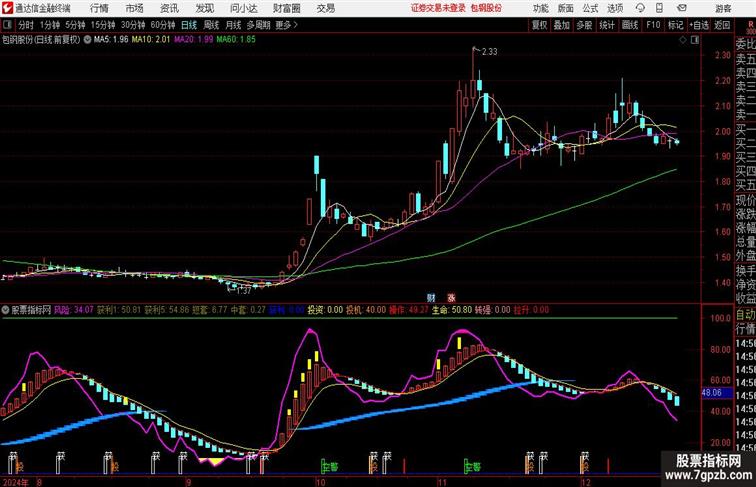Click the month 12 timeline marker
This screenshot has width=756, height=487.
click(585, 482)
